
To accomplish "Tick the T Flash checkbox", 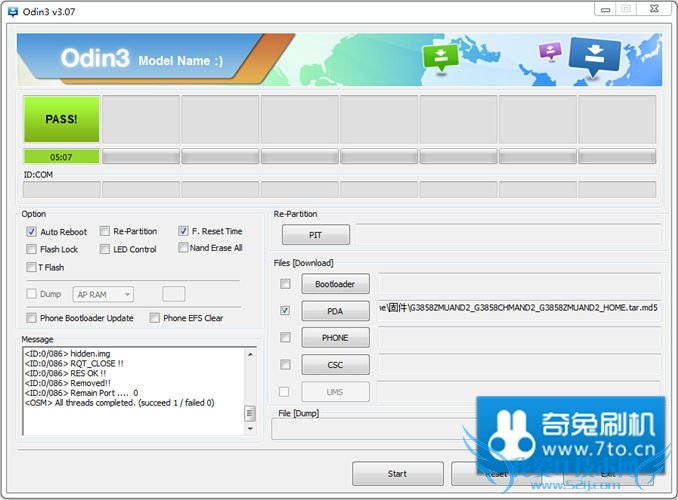I will [31, 267].
